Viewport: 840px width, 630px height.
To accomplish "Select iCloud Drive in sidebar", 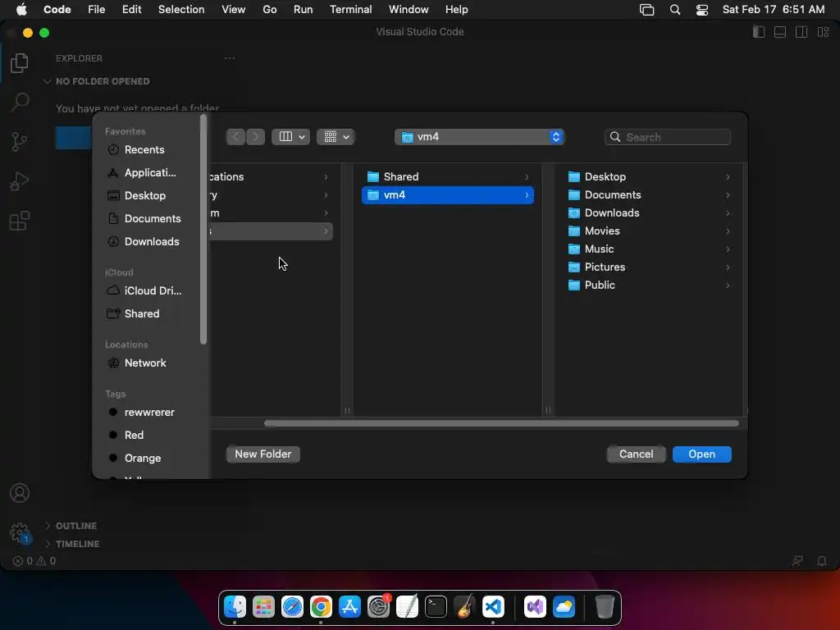I will tap(153, 290).
